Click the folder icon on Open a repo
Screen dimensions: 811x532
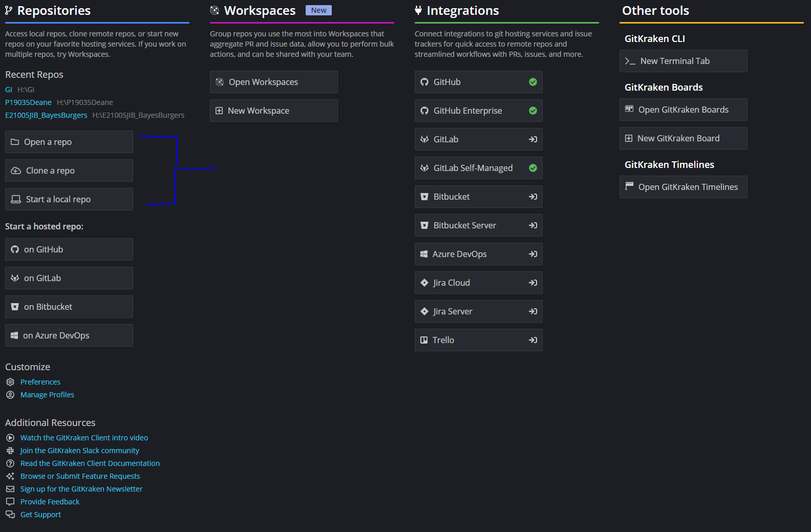pos(15,142)
